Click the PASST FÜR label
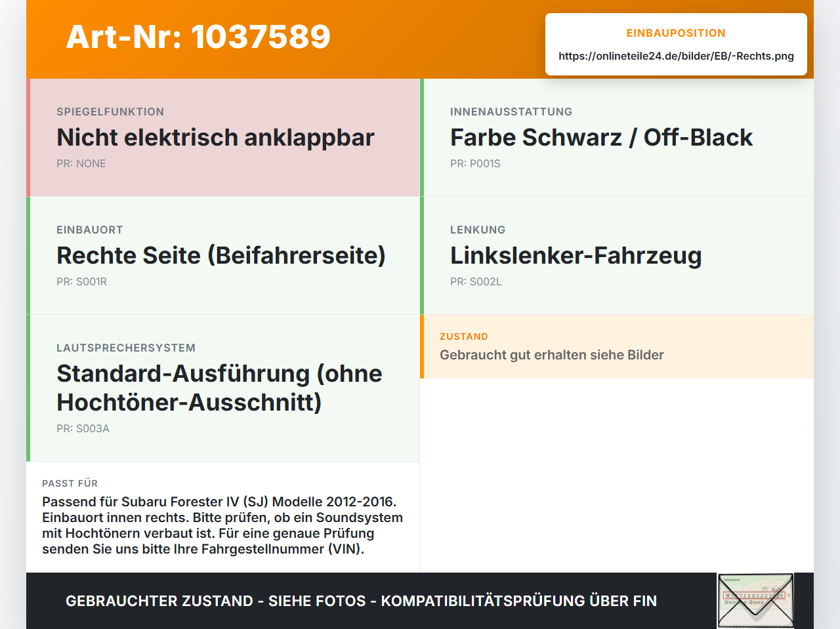 70,483
